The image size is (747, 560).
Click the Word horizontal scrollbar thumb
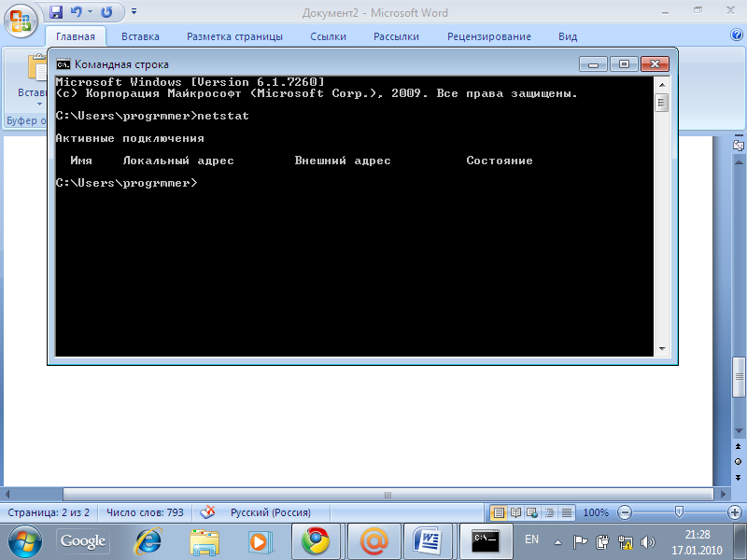coord(388,495)
